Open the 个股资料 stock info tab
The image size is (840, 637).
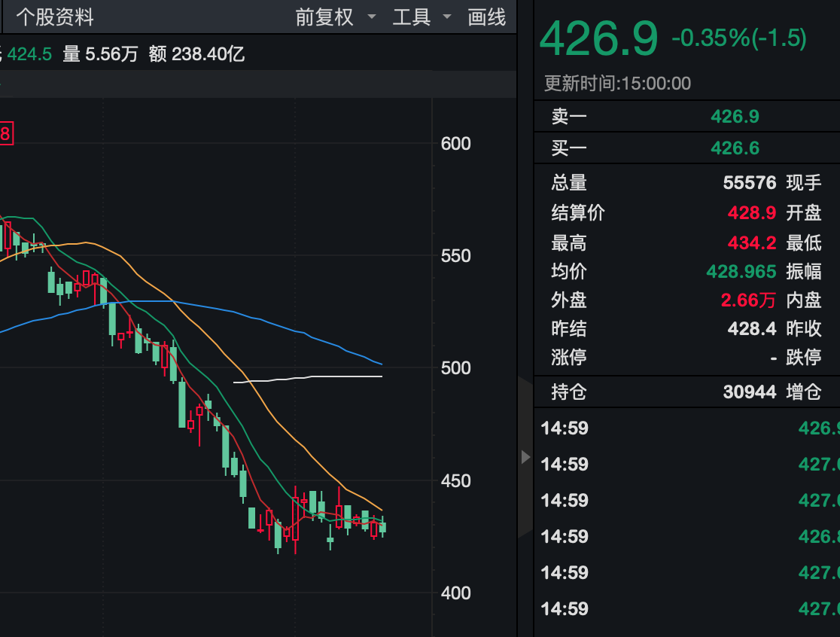point(55,17)
